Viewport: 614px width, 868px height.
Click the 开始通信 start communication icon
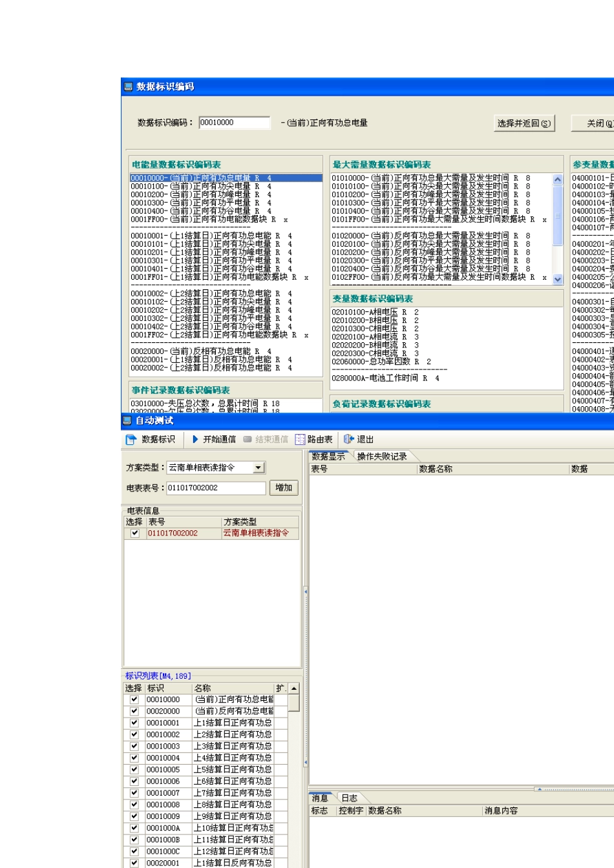tap(195, 439)
